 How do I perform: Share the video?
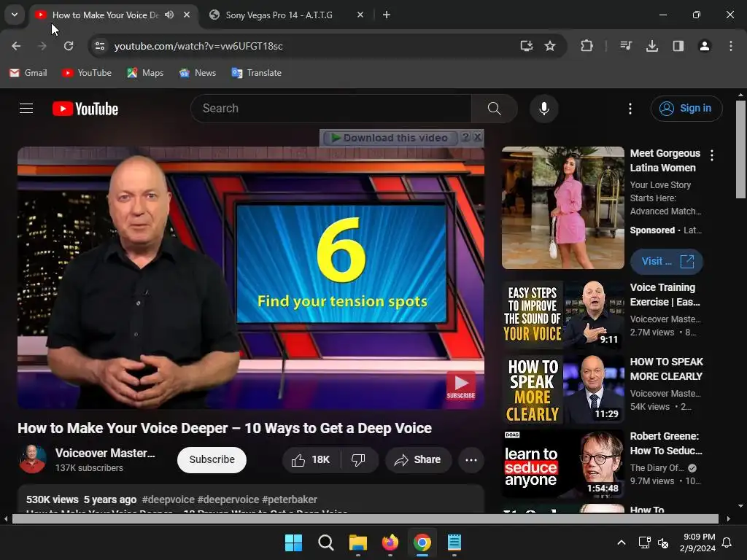tap(418, 459)
